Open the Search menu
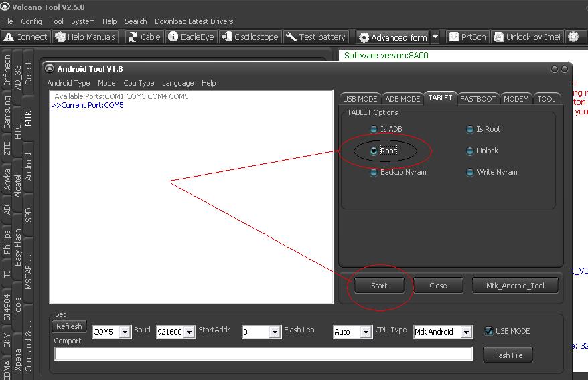 coord(136,21)
